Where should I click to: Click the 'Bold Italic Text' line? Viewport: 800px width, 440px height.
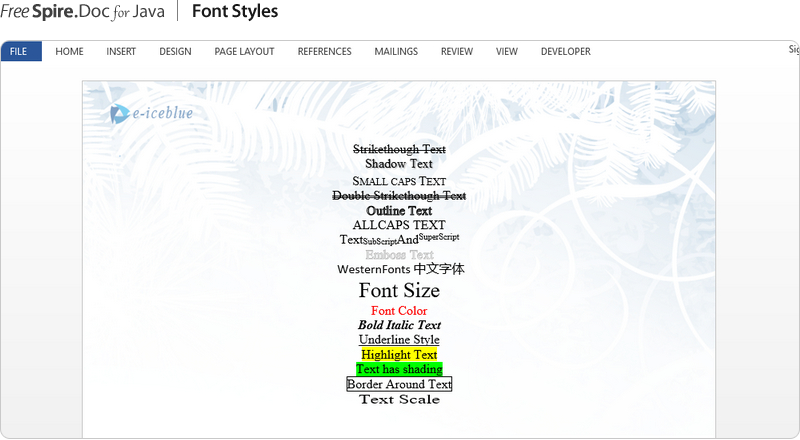[x=399, y=325]
